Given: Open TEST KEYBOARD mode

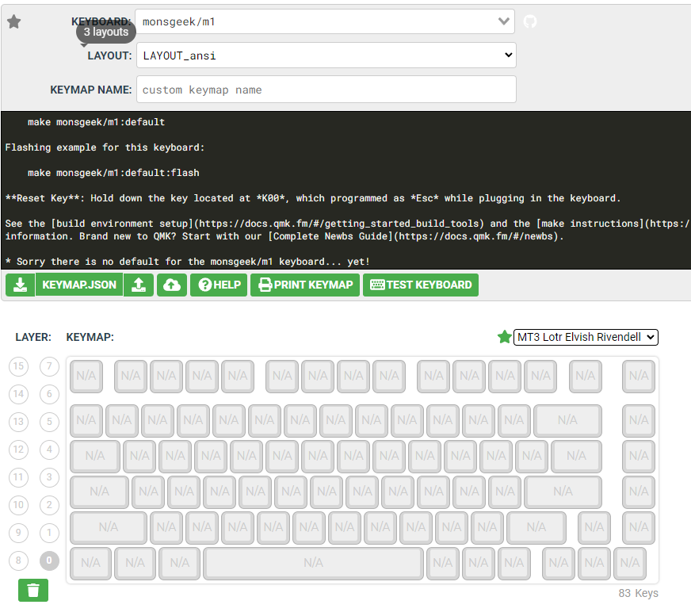Looking at the screenshot, I should [x=421, y=285].
